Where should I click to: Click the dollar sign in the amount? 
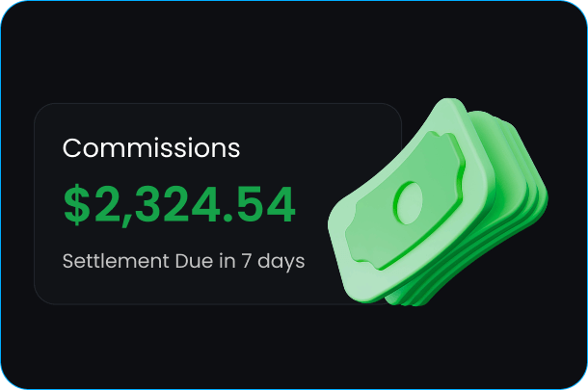[x=75, y=205]
